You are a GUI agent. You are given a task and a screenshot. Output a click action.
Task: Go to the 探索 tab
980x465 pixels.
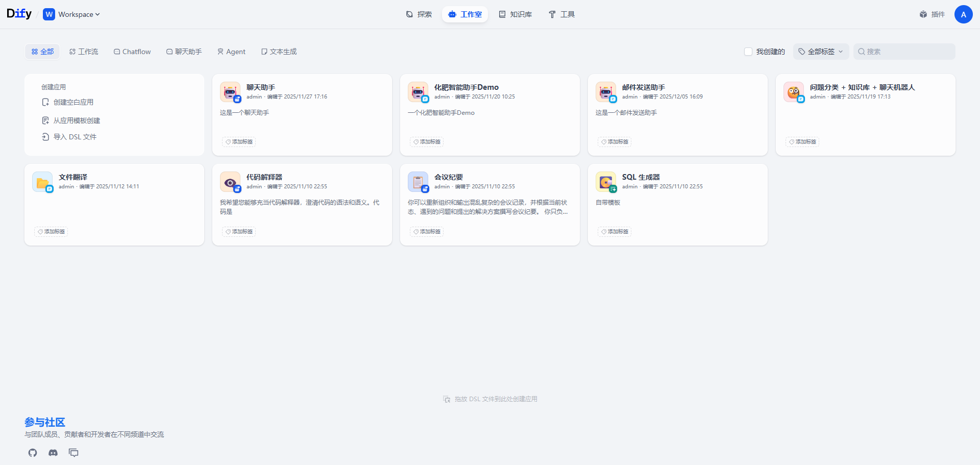click(419, 14)
